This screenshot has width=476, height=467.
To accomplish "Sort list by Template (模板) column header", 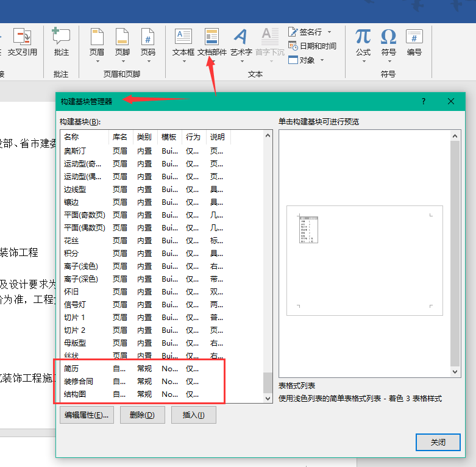I will coord(169,137).
